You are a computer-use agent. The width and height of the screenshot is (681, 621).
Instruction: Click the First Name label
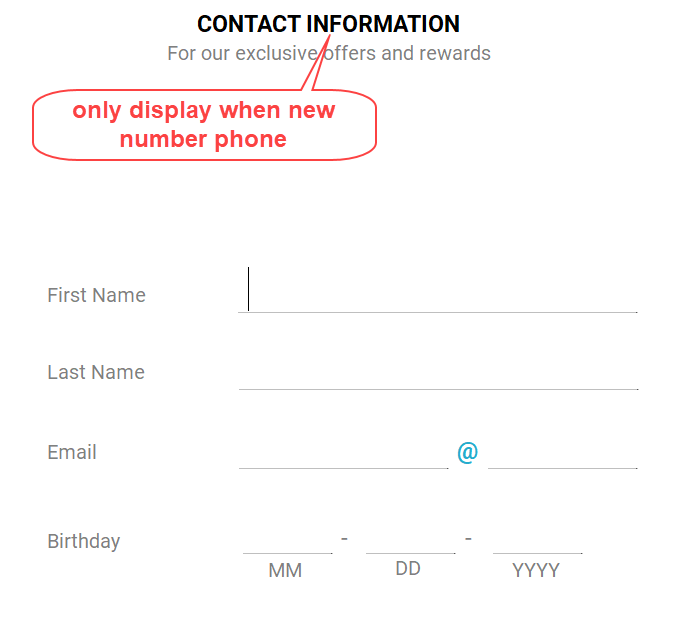pyautogui.click(x=96, y=295)
